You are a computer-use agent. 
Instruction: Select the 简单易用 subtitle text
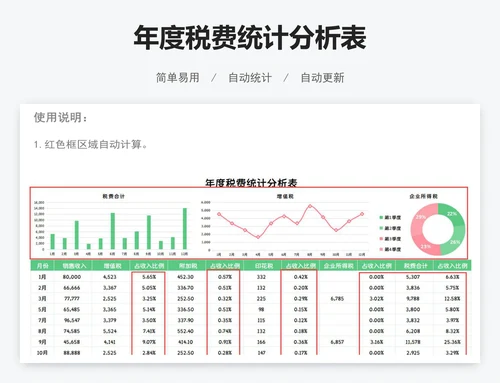click(x=178, y=78)
